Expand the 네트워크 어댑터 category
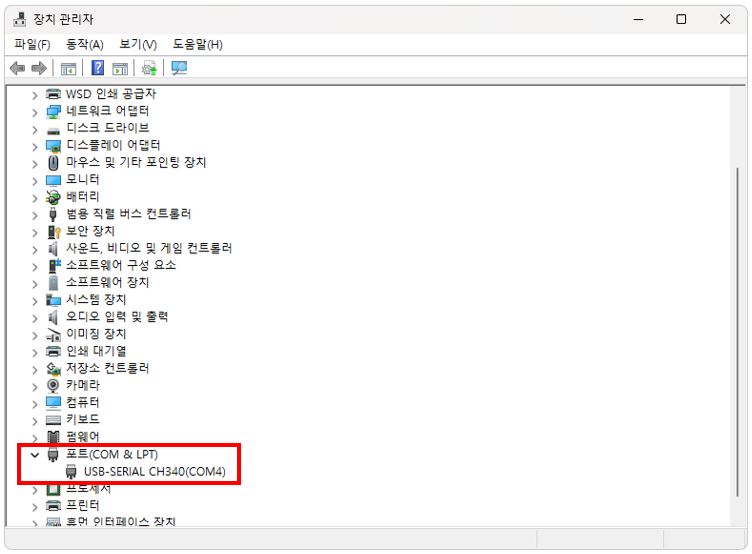This screenshot has width=752, height=554. tap(34, 111)
